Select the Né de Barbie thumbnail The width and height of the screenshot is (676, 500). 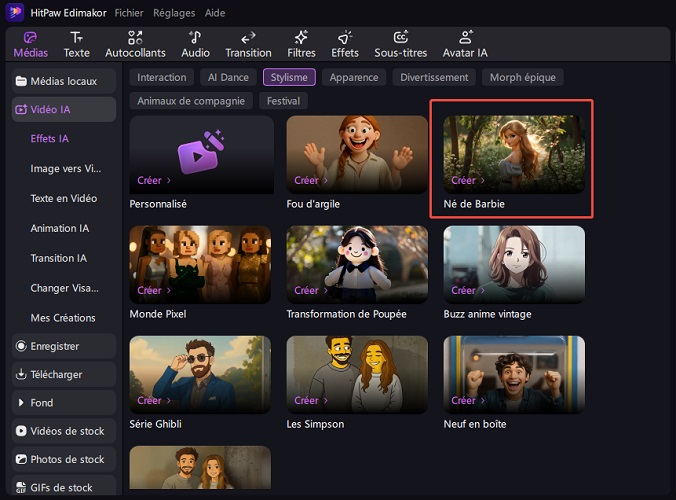[x=513, y=153]
